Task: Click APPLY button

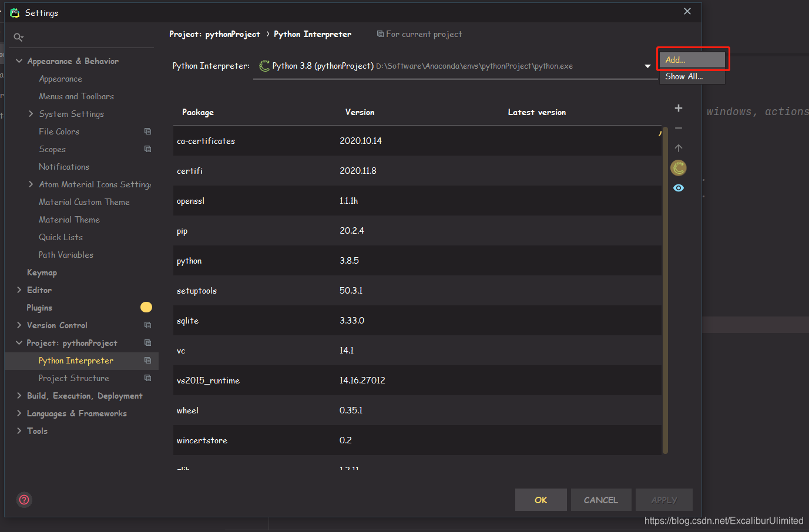Action: pyautogui.click(x=664, y=500)
